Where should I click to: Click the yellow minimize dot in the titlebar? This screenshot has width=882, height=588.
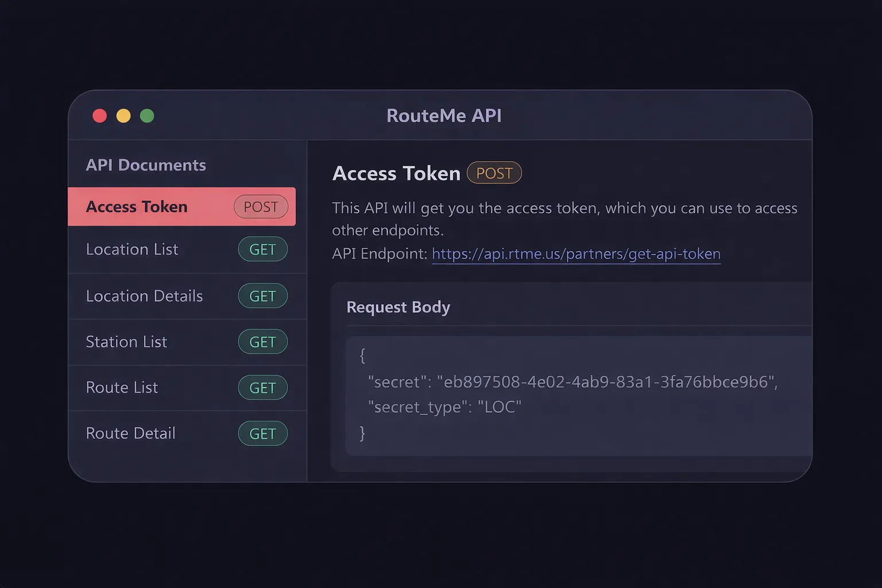tap(123, 115)
